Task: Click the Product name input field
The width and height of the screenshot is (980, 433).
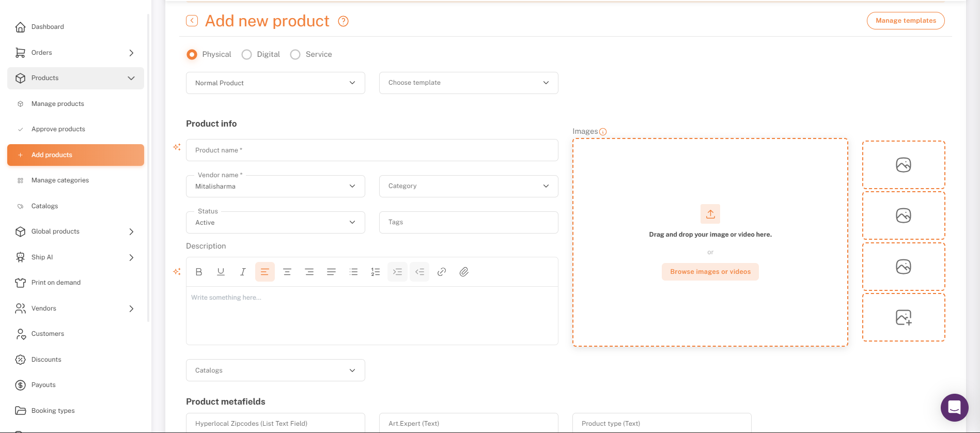Action: [x=372, y=150]
